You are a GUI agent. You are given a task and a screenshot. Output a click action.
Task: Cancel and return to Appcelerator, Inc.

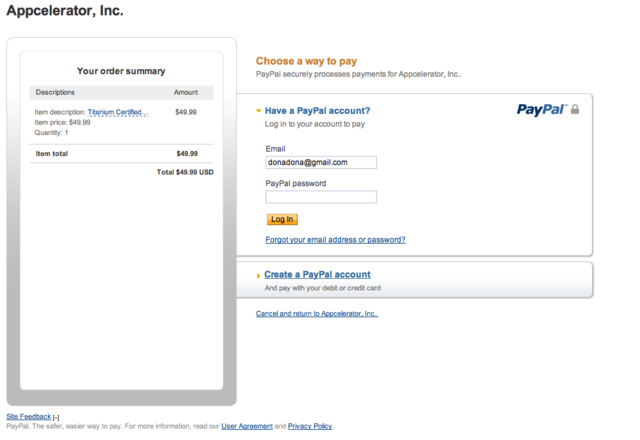pos(316,313)
